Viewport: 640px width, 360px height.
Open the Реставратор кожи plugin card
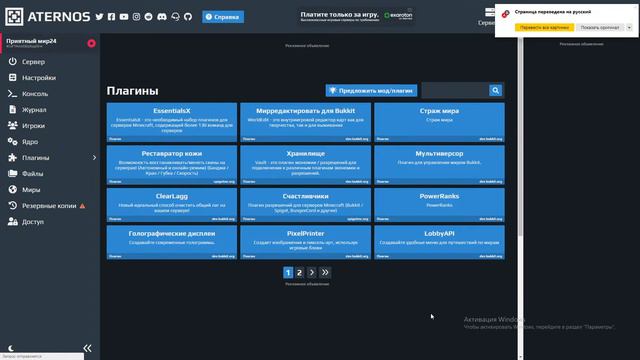[x=172, y=165]
